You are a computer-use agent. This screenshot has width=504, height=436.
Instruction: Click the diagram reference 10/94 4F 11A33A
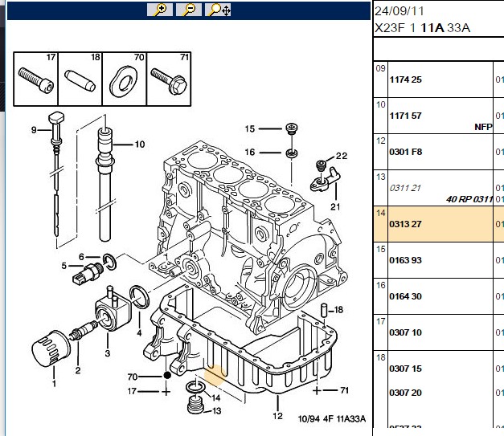click(x=332, y=419)
